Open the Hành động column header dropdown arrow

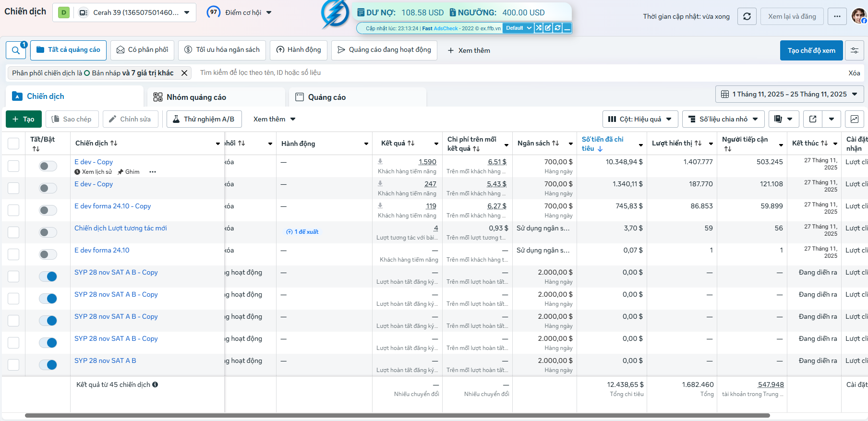[366, 144]
